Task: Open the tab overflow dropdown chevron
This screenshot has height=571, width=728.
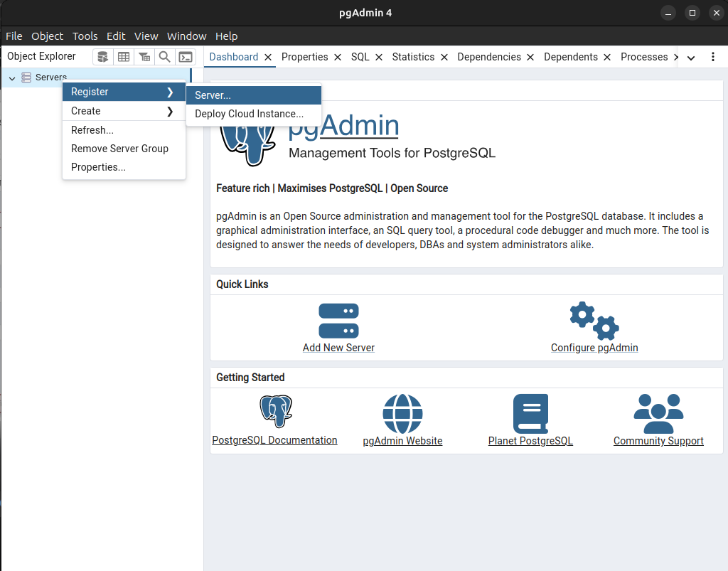Action: 690,58
